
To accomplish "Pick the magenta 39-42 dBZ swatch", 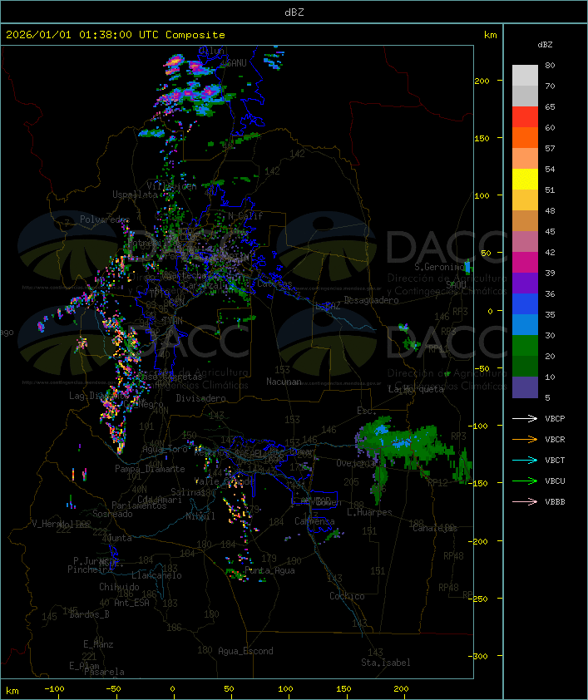I will [525, 263].
